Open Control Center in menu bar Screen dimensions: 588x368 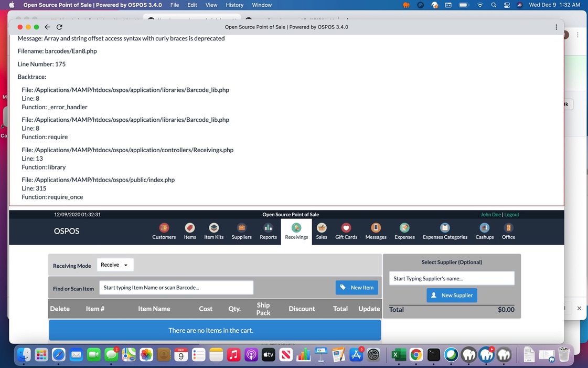pos(507,5)
